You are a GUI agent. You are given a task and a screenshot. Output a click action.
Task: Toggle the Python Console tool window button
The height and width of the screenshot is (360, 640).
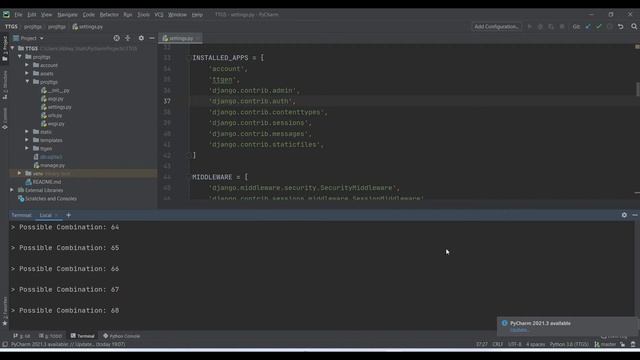pyautogui.click(x=122, y=336)
